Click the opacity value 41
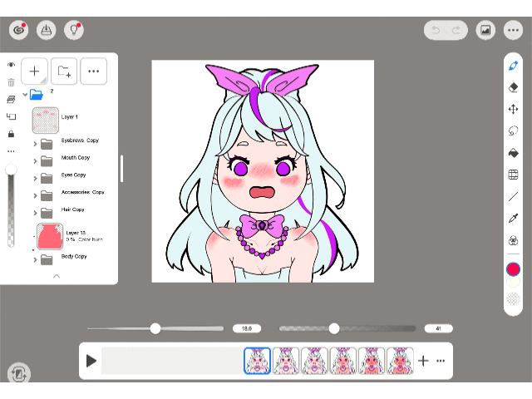 (x=438, y=328)
